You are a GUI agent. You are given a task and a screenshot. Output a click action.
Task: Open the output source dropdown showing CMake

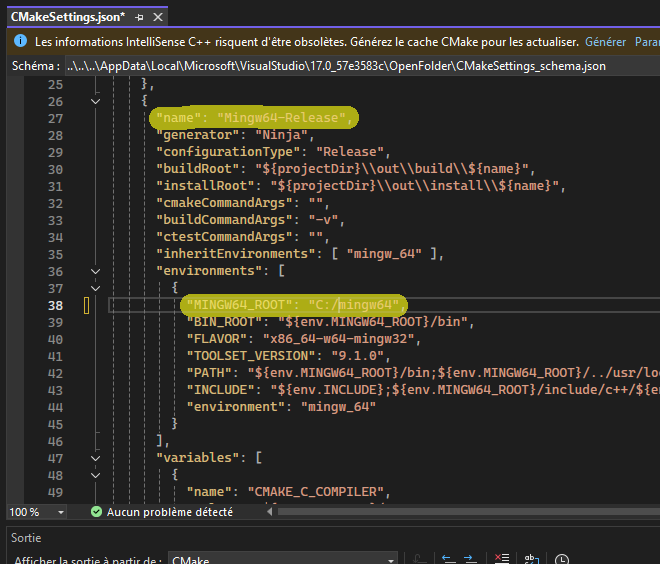tap(282, 560)
